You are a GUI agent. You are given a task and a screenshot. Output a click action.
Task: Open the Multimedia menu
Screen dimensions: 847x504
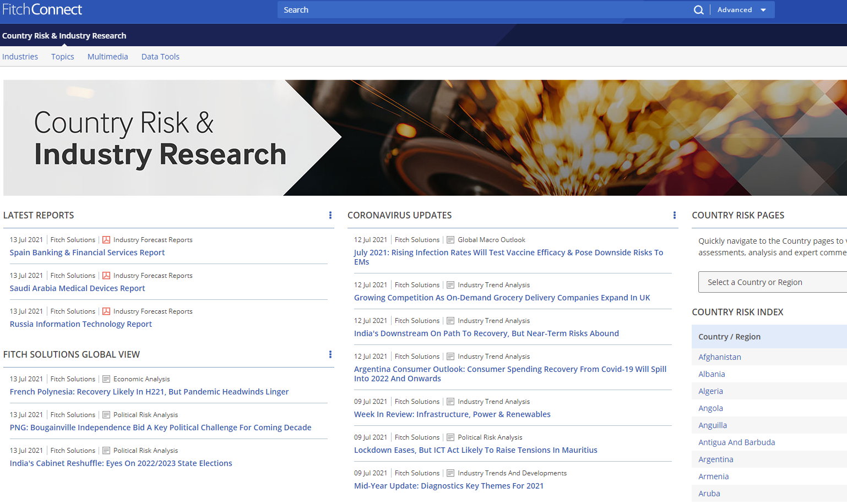click(x=107, y=57)
